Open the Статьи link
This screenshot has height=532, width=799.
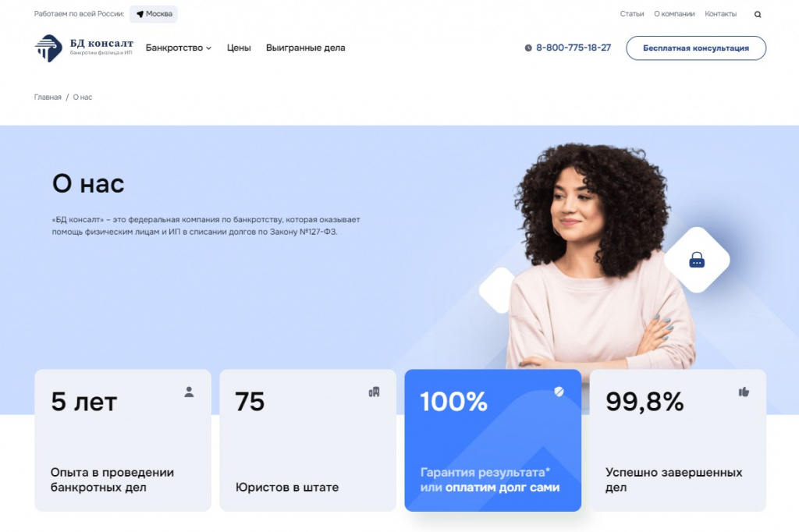tap(632, 14)
